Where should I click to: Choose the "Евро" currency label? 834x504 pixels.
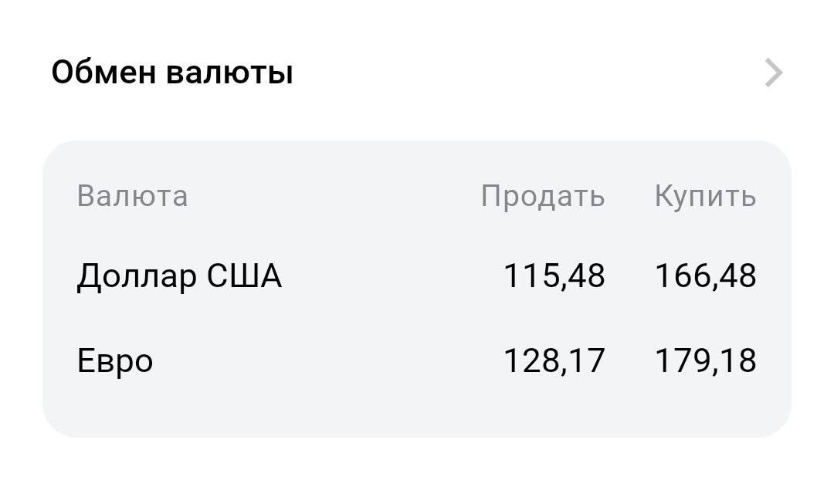(x=115, y=360)
